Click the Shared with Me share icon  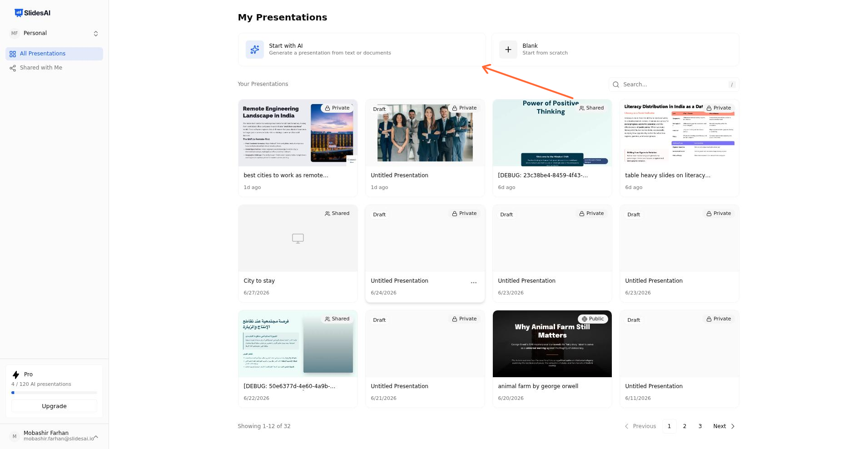[x=13, y=68]
